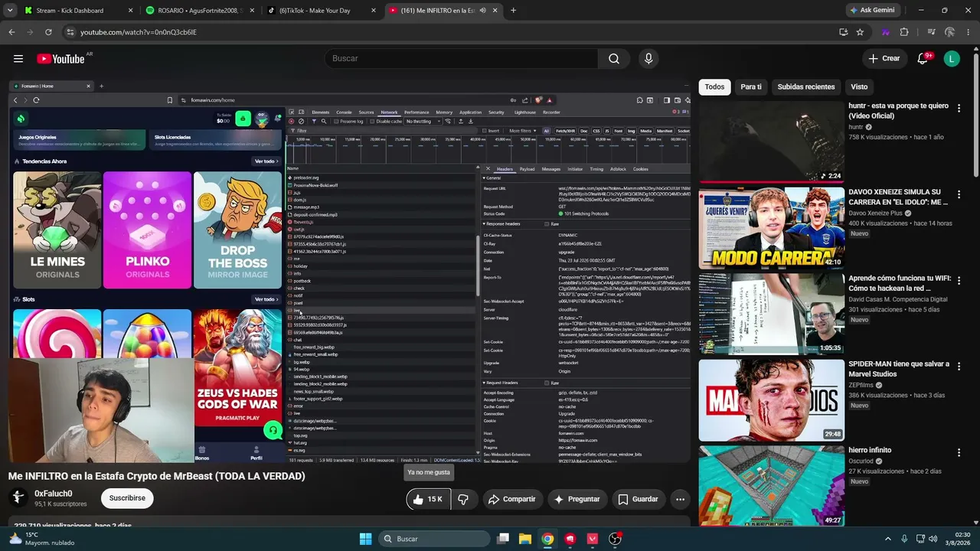980x551 pixels.
Task: Save the video with Guardar
Action: [639, 499]
